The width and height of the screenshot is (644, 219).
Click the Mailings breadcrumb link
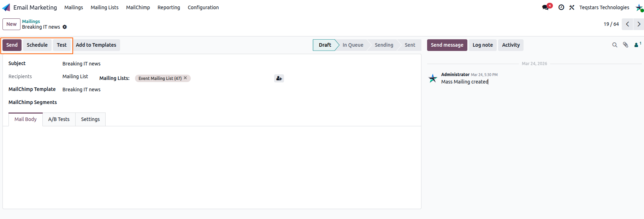[x=31, y=21]
